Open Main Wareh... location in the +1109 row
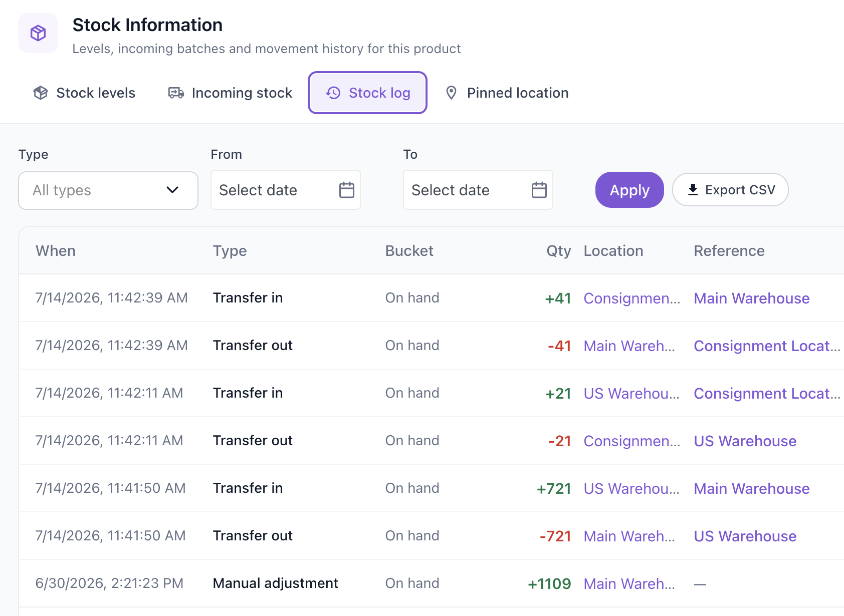The width and height of the screenshot is (844, 616). [x=629, y=583]
